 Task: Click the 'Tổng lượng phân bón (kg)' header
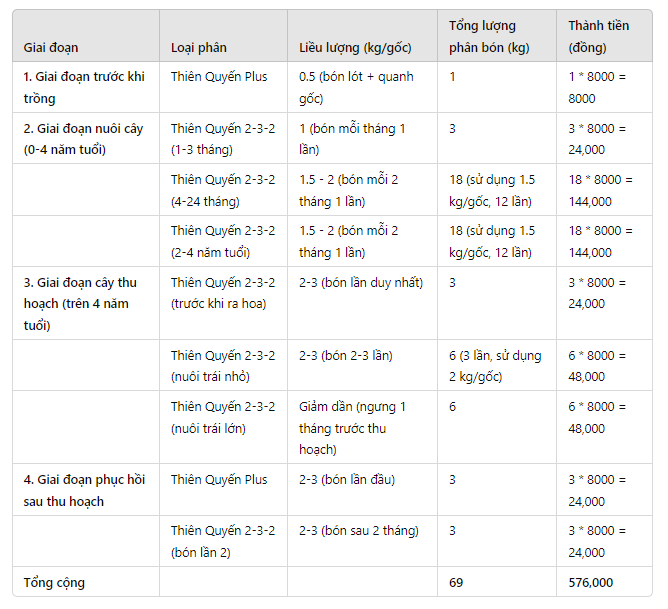click(x=497, y=36)
